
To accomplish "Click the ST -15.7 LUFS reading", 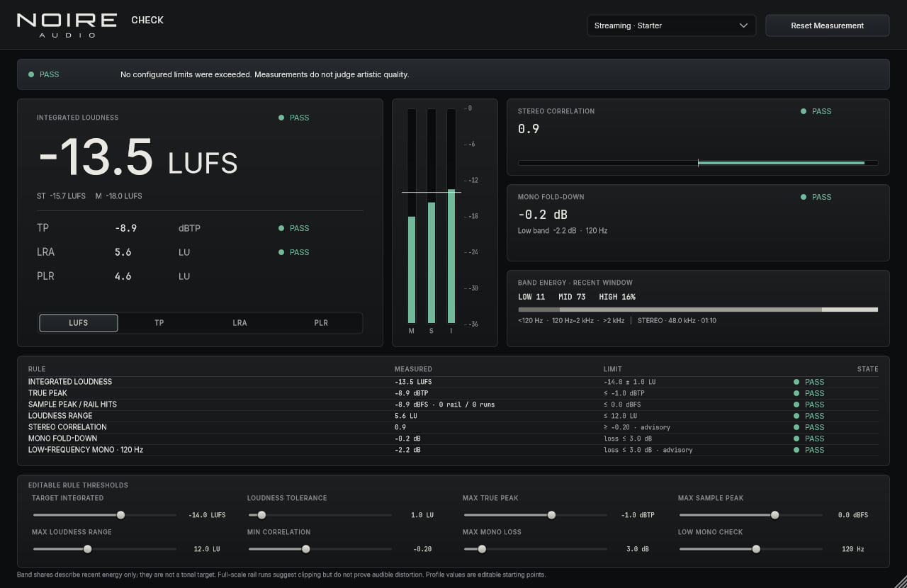I will tap(61, 196).
